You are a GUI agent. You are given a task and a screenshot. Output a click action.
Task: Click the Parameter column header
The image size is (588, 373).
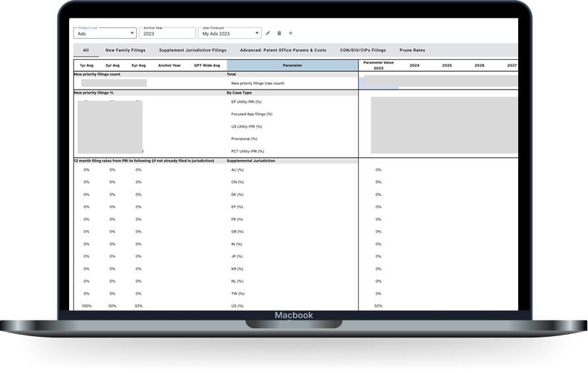[x=292, y=65]
